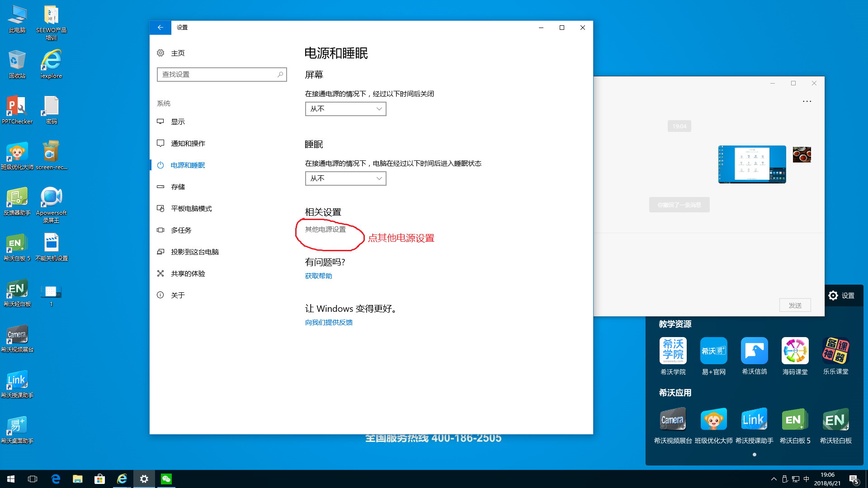The height and width of the screenshot is (488, 868).
Task: Open 易+官网 in the 教学资源 panel
Action: pos(714,356)
